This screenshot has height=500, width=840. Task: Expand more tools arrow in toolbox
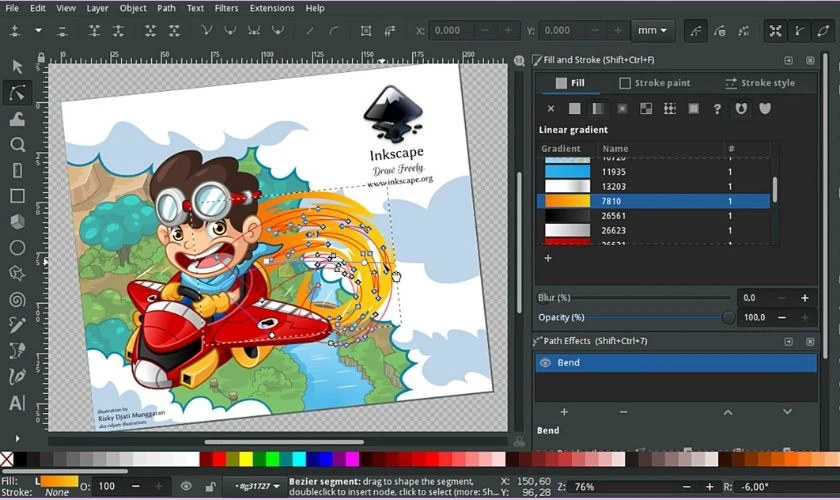click(x=17, y=438)
